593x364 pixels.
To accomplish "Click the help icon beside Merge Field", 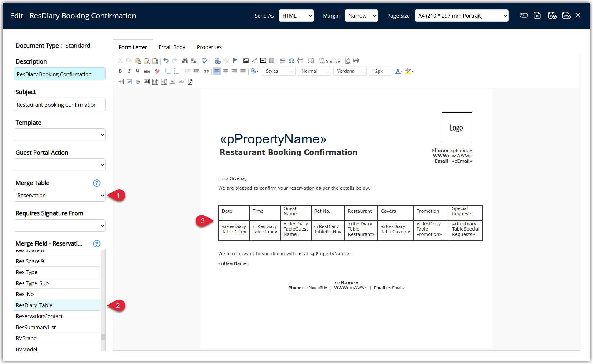I will pos(97,244).
